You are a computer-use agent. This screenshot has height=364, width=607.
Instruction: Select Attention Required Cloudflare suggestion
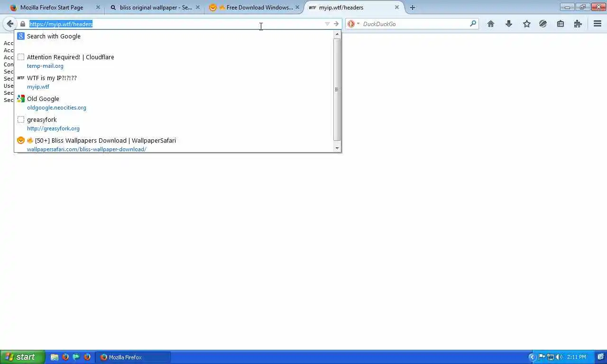click(174, 61)
